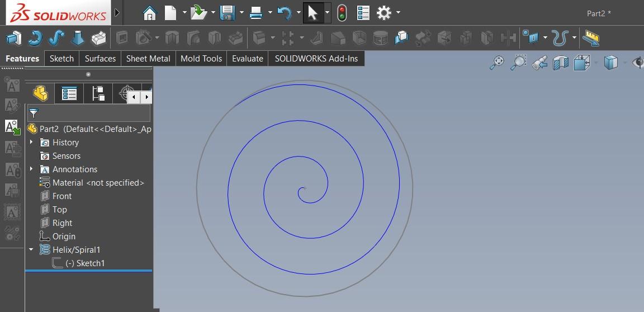
Task: Click the Extruded Boss/Base tool
Action: (x=14, y=38)
